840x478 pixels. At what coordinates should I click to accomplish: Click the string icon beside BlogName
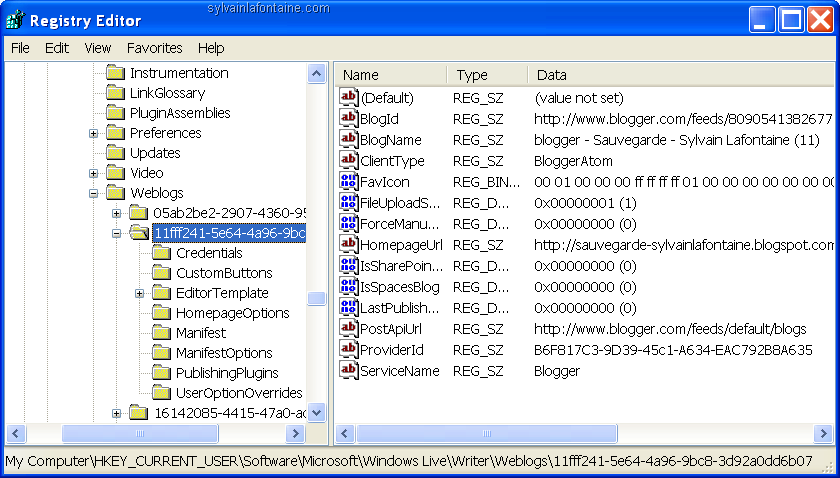(349, 139)
